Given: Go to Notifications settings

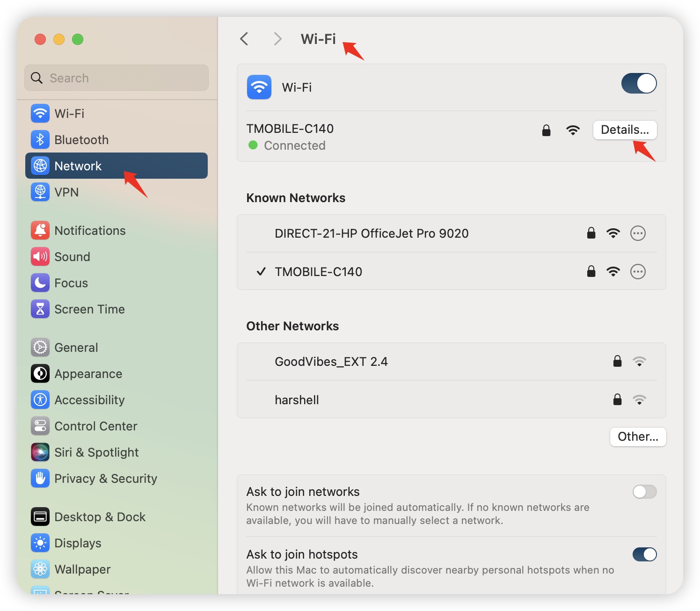Looking at the screenshot, I should click(x=117, y=230).
